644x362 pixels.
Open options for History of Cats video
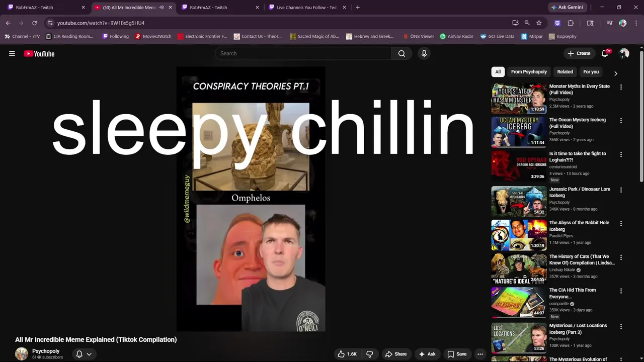point(621,257)
